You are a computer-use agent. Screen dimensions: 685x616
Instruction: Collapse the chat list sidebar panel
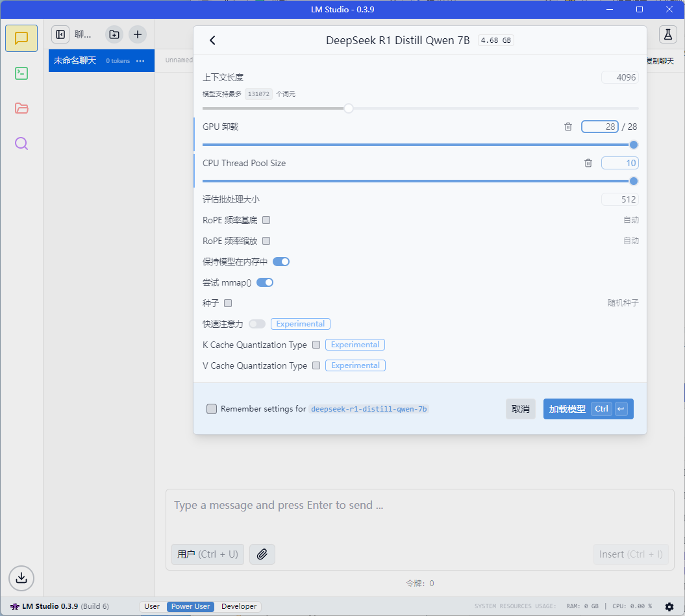60,34
